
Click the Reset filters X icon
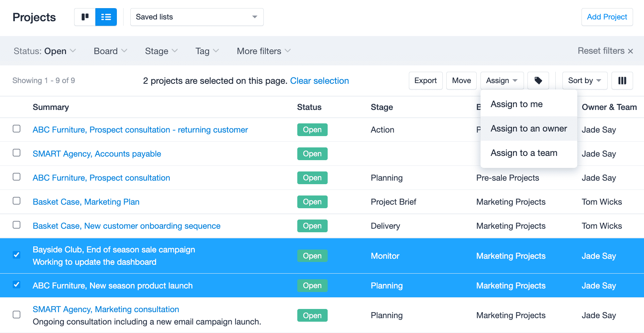coord(631,51)
